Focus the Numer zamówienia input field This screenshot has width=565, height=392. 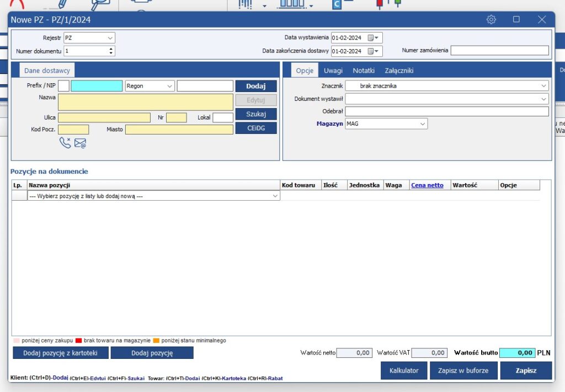coord(499,51)
